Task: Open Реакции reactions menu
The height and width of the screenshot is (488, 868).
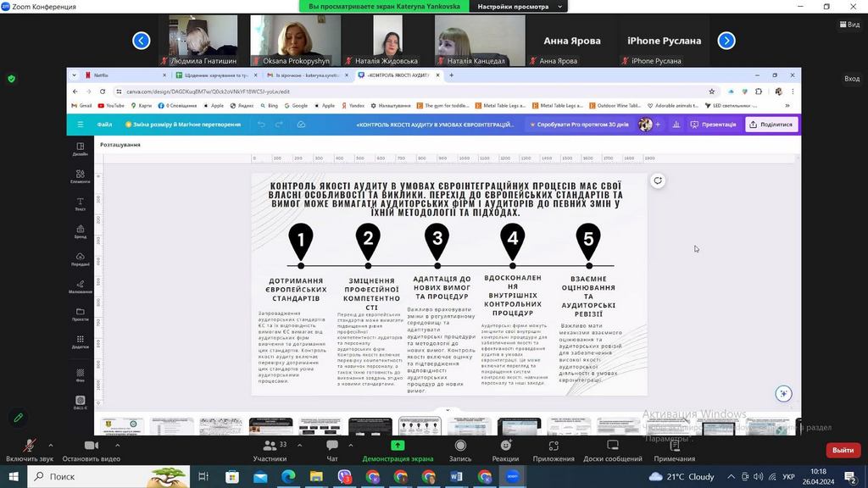Action: 505,446
